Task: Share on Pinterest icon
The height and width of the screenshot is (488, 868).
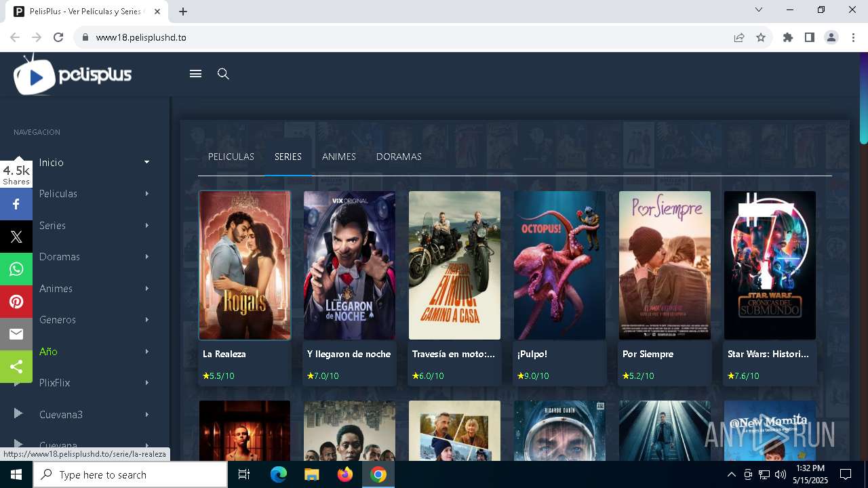Action: tap(16, 302)
